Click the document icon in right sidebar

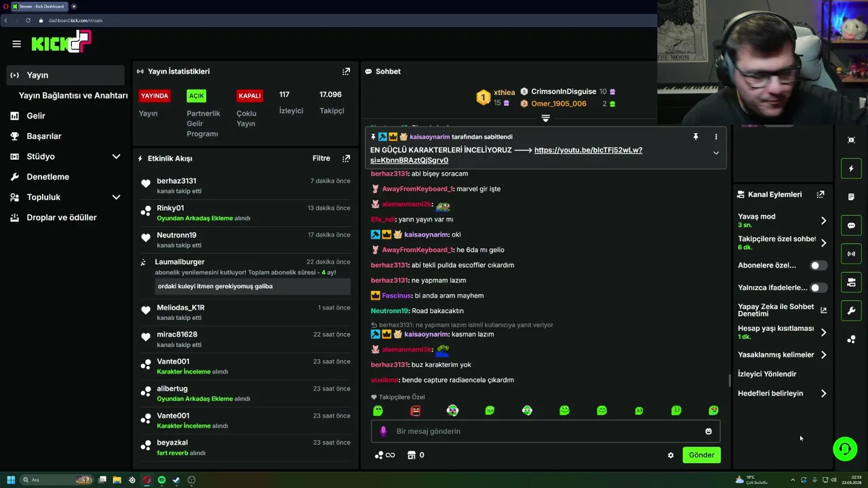click(x=851, y=197)
